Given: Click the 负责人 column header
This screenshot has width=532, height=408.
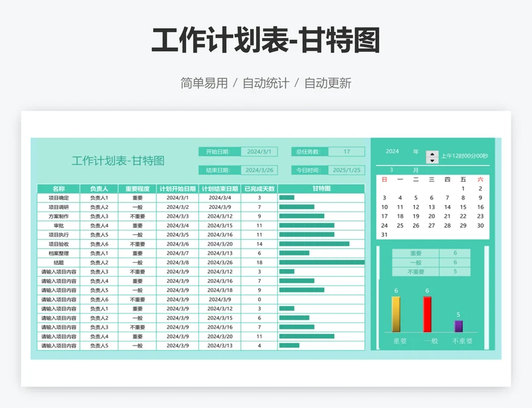Looking at the screenshot, I should click(98, 188).
